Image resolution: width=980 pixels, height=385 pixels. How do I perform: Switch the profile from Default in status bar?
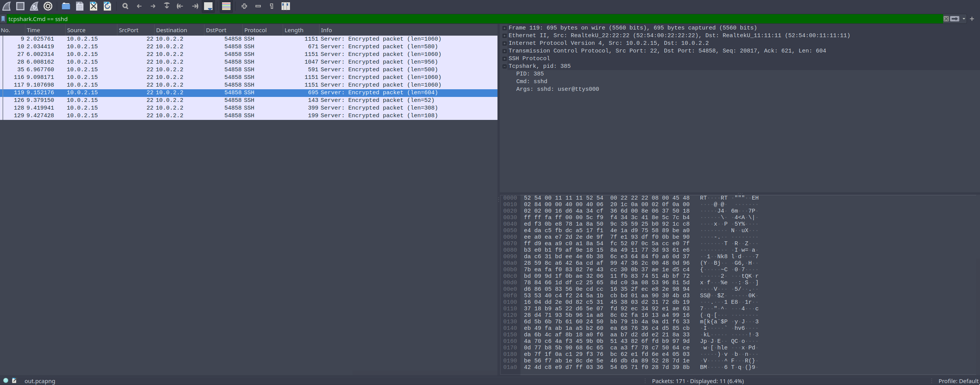[957, 381]
